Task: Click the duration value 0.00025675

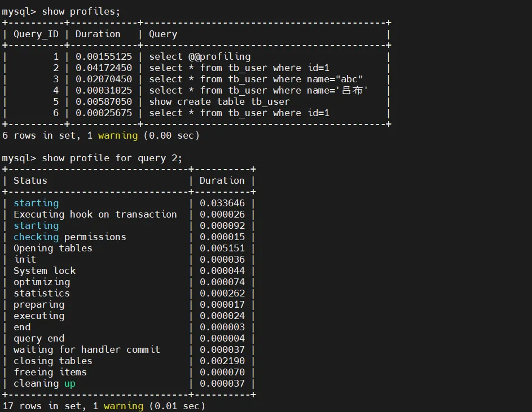Action: pos(104,113)
